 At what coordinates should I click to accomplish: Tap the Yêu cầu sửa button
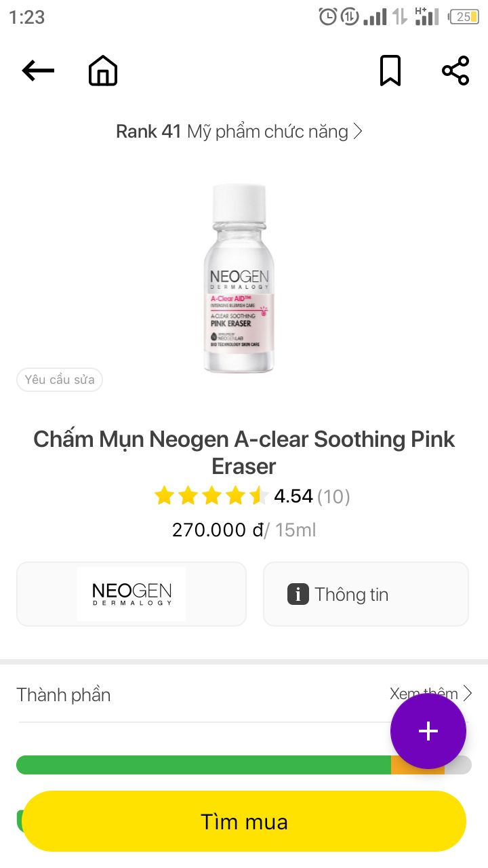point(60,380)
